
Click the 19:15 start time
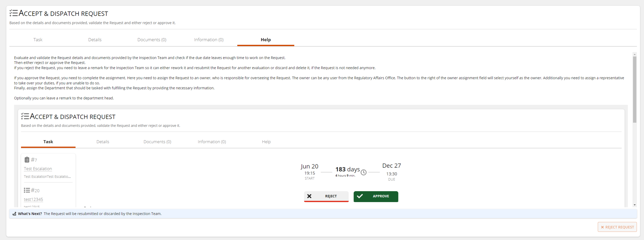309,173
